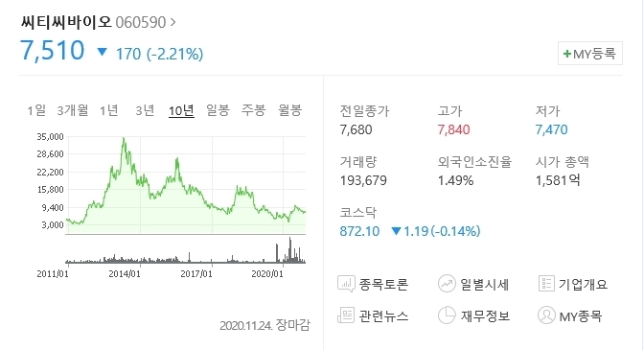Show the 주봉 weekly candle chart
This screenshot has width=644, height=350.
point(254,110)
